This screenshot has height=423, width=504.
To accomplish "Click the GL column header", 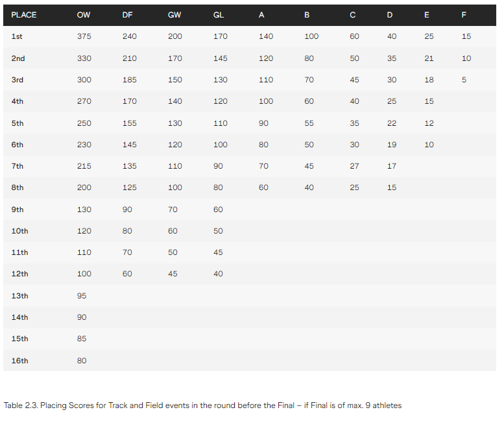I will pos(219,15).
